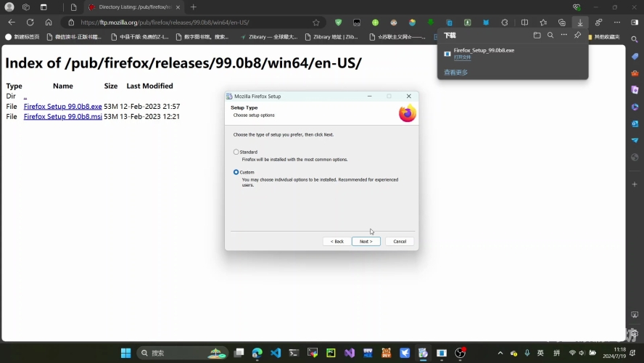Select the Custom setup radio button
Screen dimensions: 644x363
point(236,172)
